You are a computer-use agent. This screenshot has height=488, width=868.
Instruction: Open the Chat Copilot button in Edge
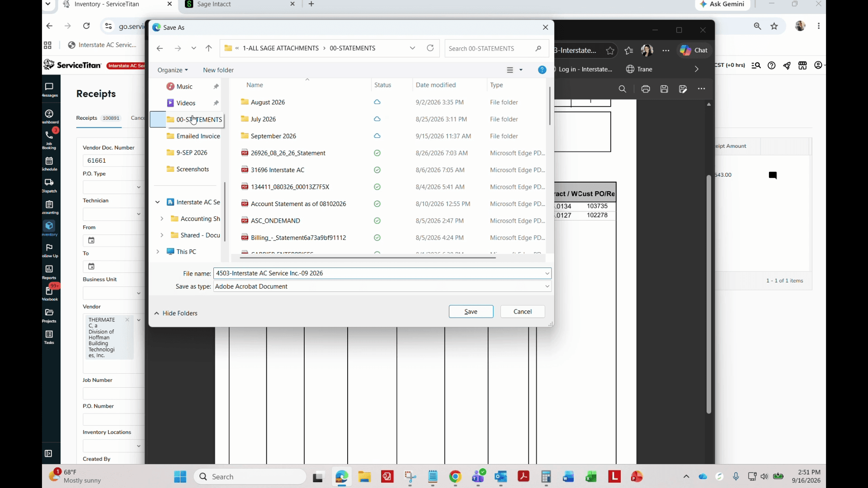click(x=694, y=50)
